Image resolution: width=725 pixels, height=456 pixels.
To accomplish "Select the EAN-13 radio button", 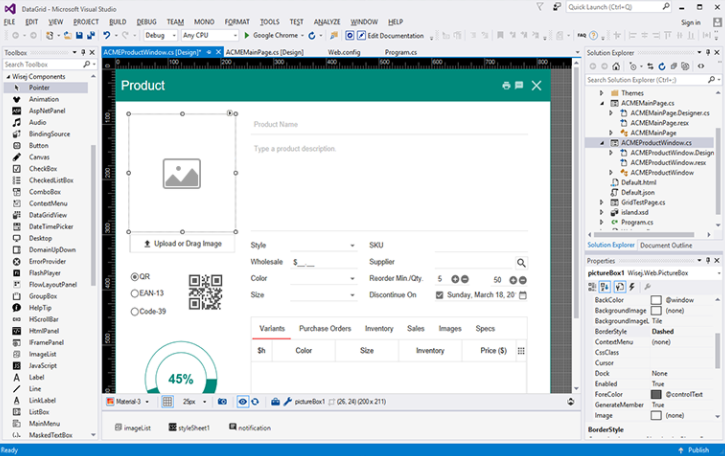I will click(135, 293).
